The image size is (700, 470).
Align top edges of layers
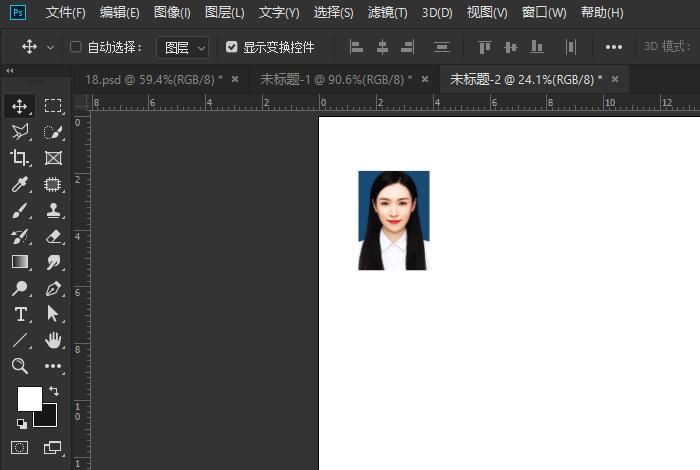(485, 47)
